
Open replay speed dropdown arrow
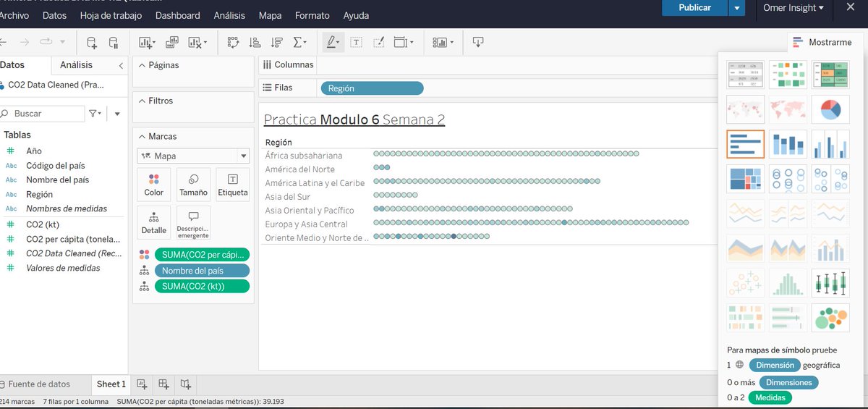click(63, 43)
